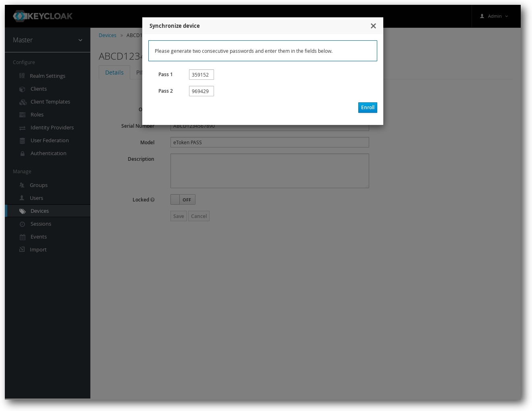Click the Clients cube icon
This screenshot has width=532, height=411.
click(x=23, y=89)
